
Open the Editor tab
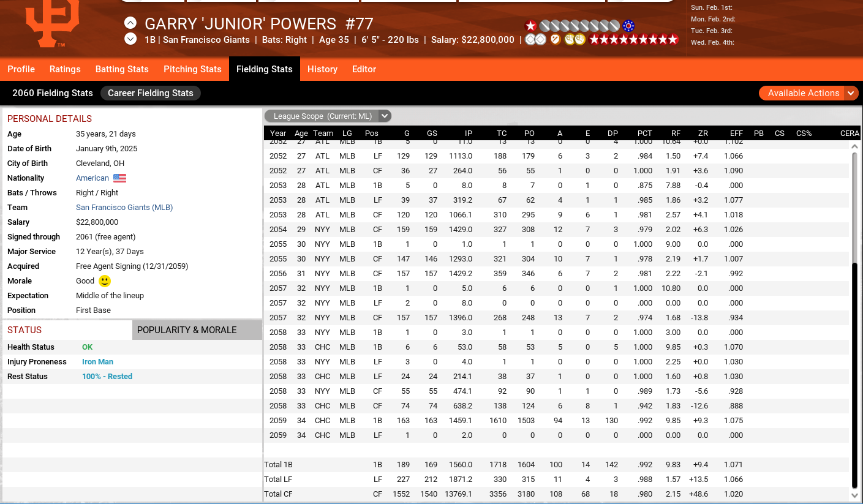pos(364,69)
